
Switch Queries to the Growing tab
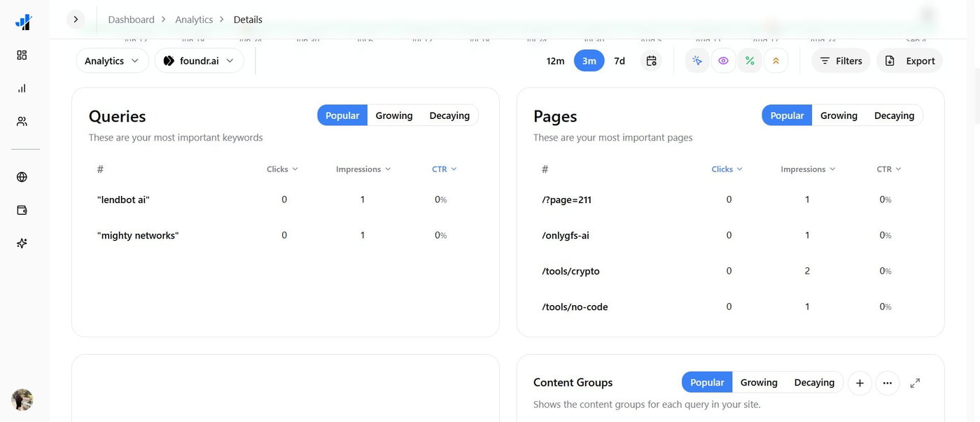(394, 115)
